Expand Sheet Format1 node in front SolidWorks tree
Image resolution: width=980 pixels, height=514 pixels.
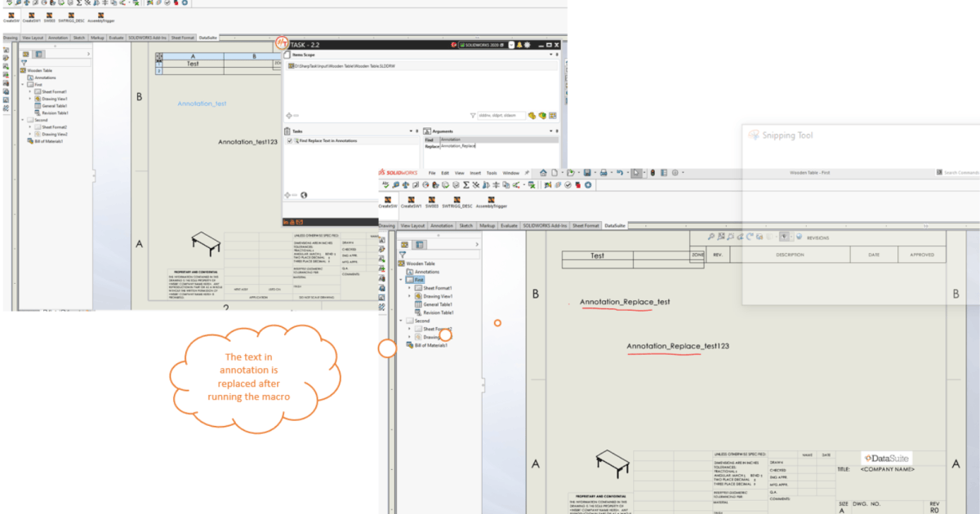pyautogui.click(x=409, y=288)
